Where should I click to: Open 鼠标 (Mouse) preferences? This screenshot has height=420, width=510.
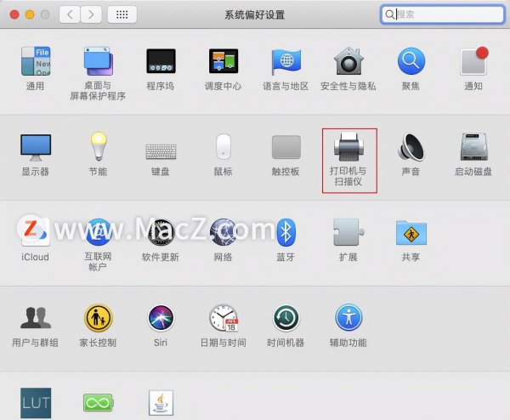pyautogui.click(x=224, y=146)
